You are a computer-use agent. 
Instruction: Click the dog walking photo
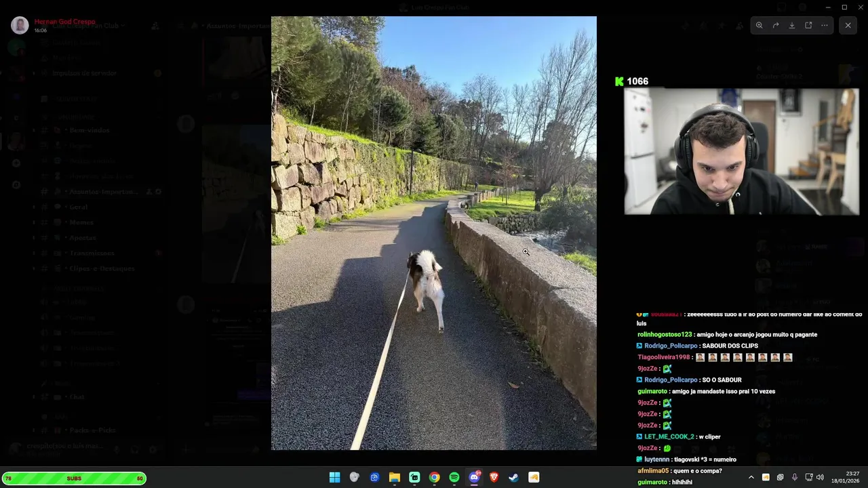coord(434,233)
